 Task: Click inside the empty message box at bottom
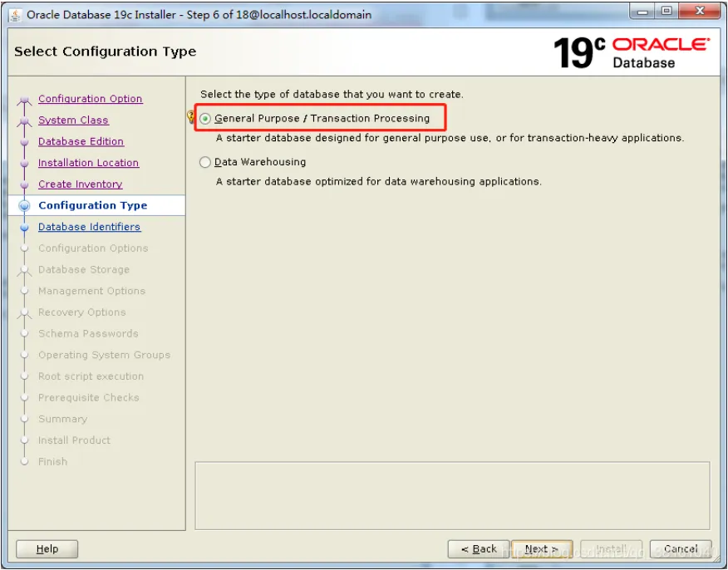(x=452, y=495)
